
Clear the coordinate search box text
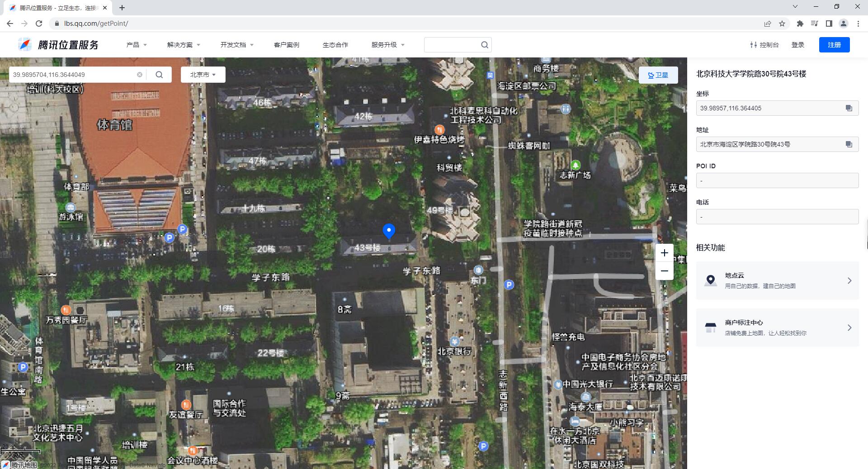coord(140,75)
